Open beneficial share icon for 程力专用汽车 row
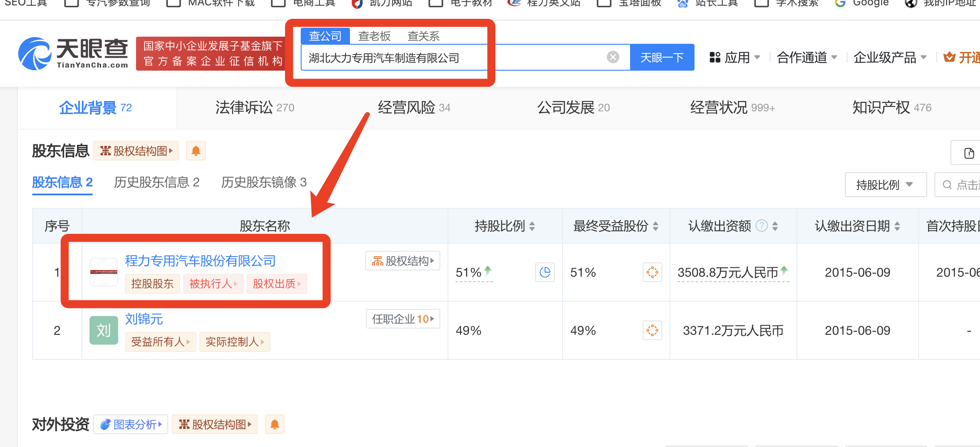 [652, 272]
